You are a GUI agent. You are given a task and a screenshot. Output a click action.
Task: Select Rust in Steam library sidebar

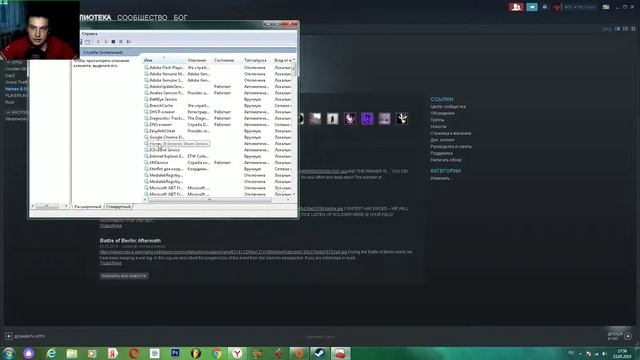point(9,102)
